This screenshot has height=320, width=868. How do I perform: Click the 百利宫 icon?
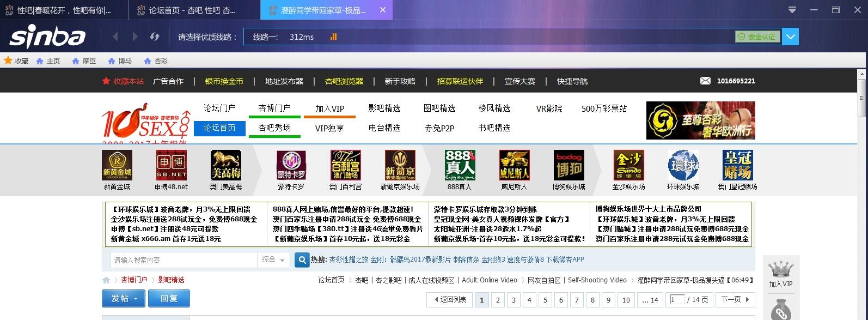[x=346, y=165]
